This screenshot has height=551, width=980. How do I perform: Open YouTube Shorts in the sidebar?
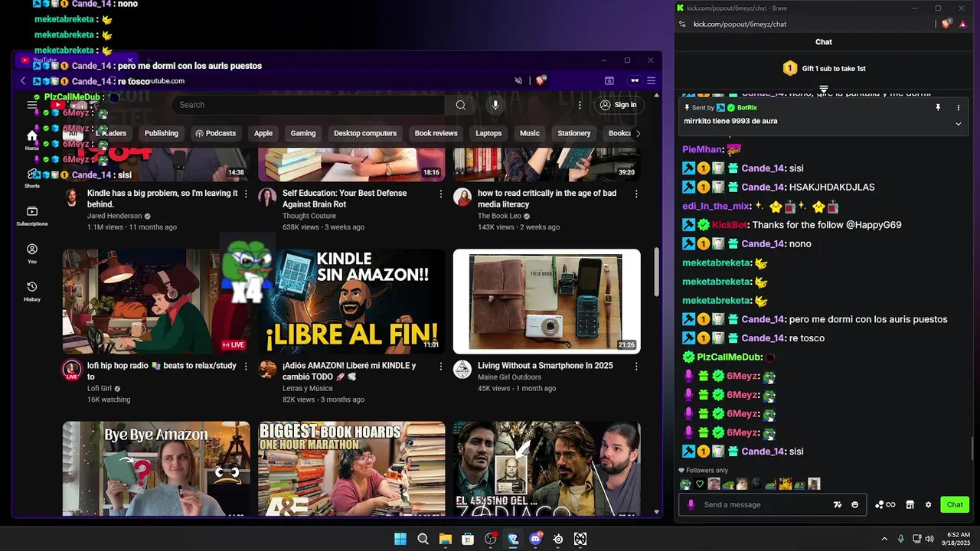[x=31, y=178]
